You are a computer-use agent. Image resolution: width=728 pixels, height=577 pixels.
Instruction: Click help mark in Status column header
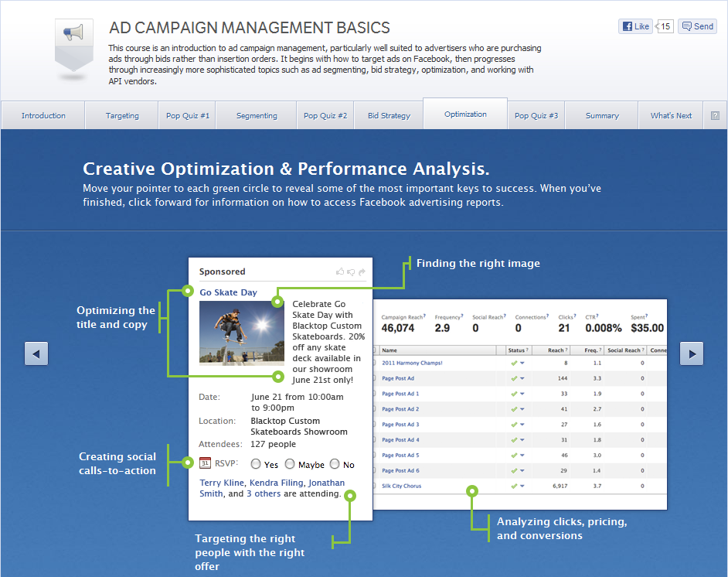click(527, 350)
